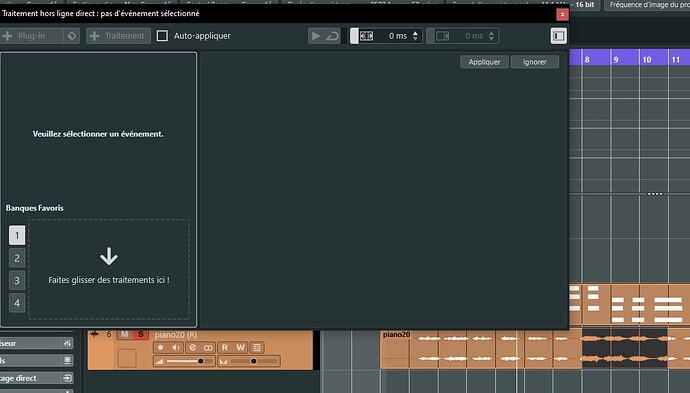This screenshot has width=690, height=393.
Task: Click the 'Veuillez sélectionner un événement.' text
Action: tap(98, 134)
